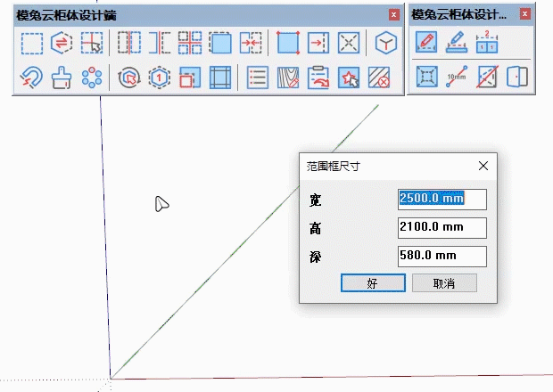
Task: Click the magnet tool icon
Action: [32, 78]
